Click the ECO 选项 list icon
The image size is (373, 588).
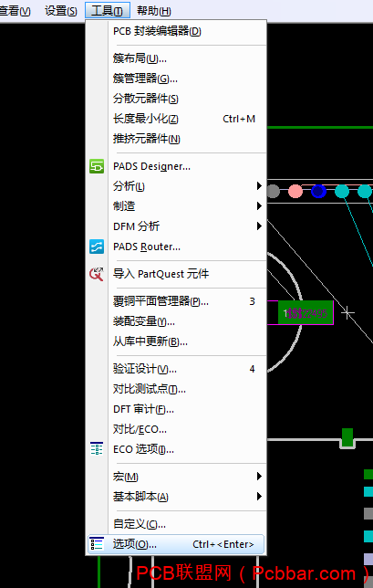coord(97,449)
